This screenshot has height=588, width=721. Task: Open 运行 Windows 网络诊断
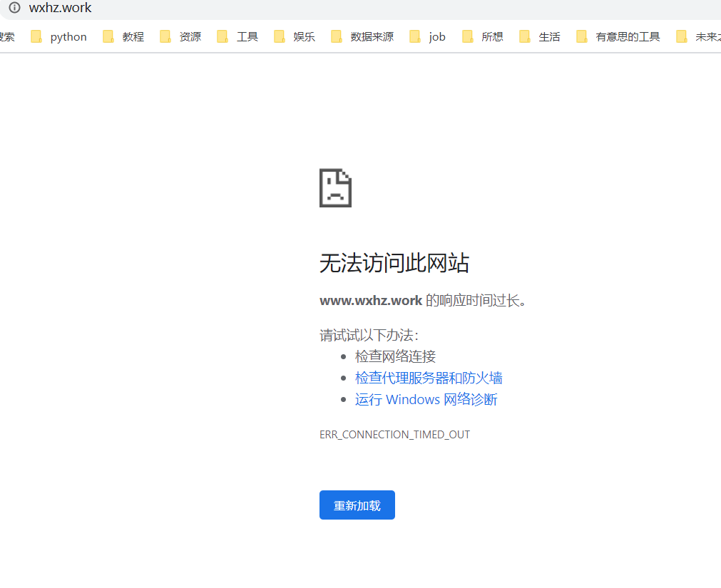pos(426,399)
